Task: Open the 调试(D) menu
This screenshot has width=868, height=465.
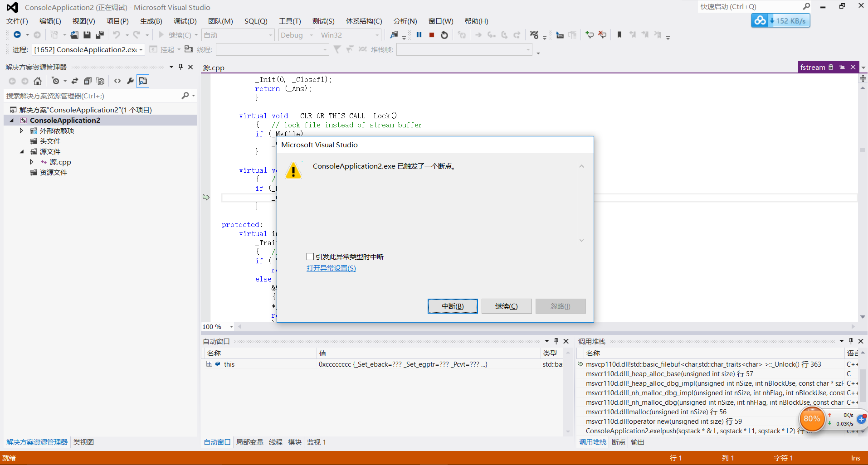Action: pos(185,21)
